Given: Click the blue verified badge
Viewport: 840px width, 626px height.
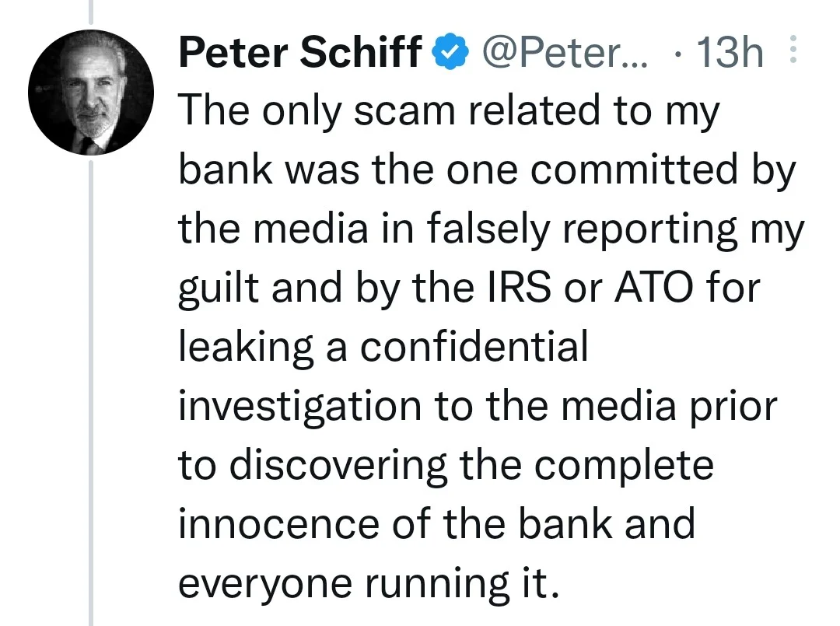Looking at the screenshot, I should (x=453, y=52).
